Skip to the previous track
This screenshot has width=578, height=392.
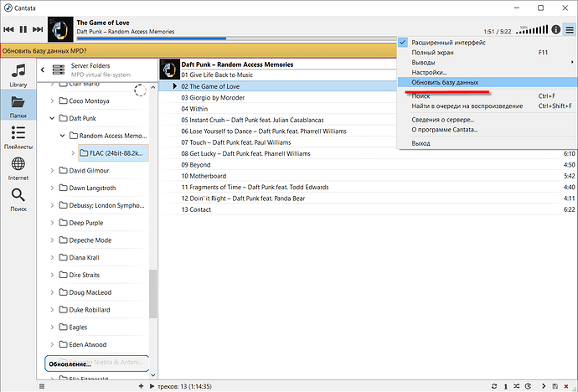coord(8,29)
